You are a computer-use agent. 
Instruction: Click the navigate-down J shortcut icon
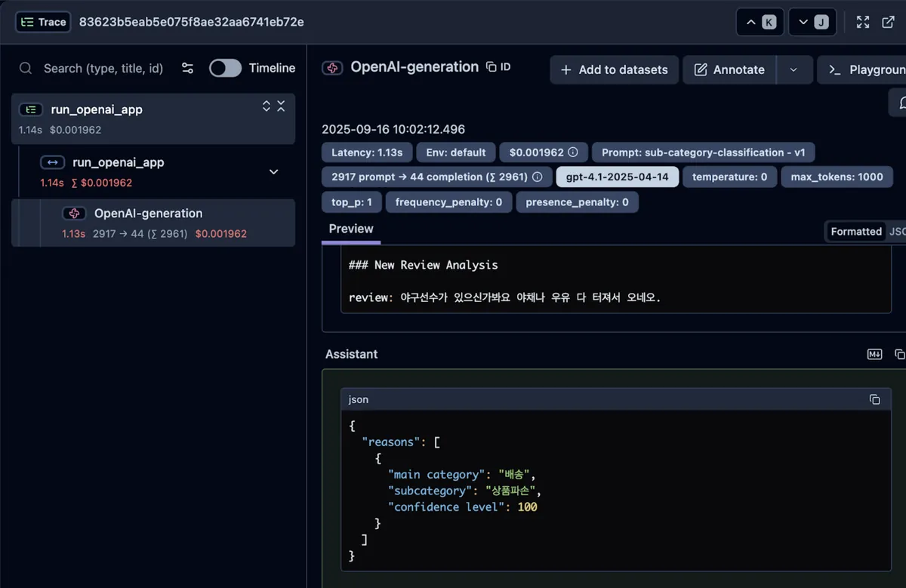tap(812, 22)
